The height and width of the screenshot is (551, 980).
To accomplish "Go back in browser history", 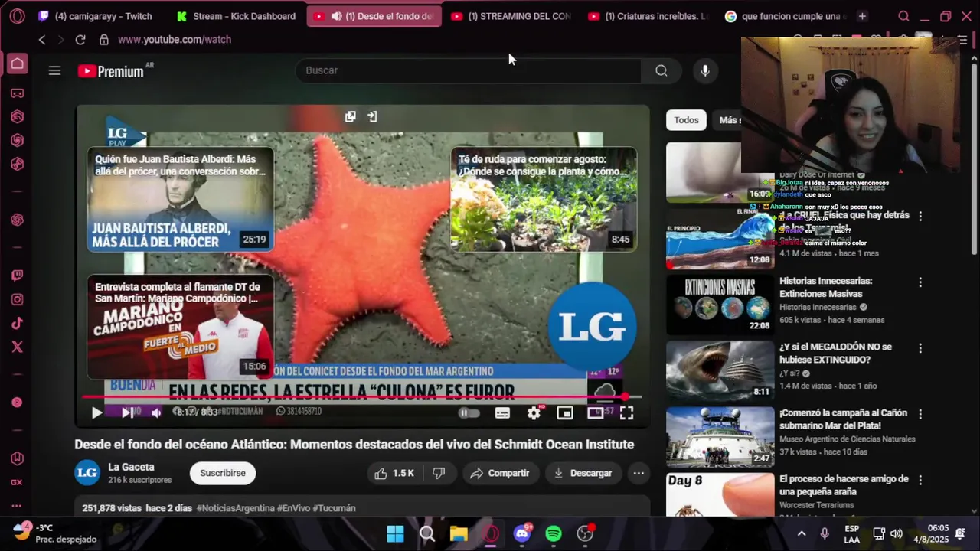I will 42,40.
